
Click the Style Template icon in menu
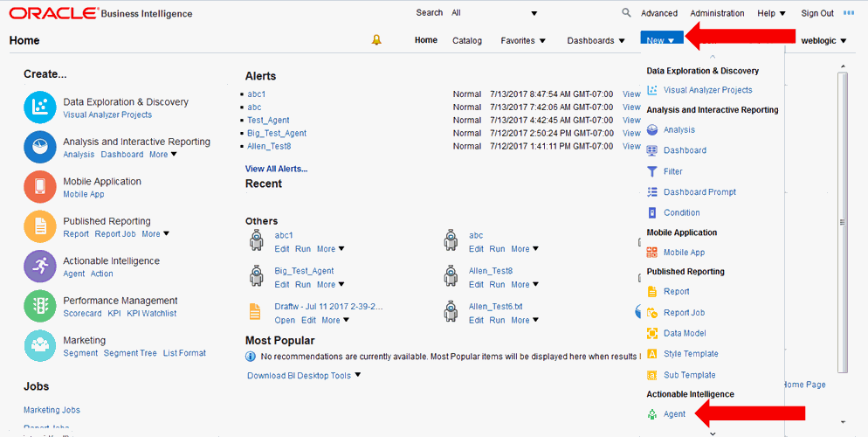(x=652, y=354)
